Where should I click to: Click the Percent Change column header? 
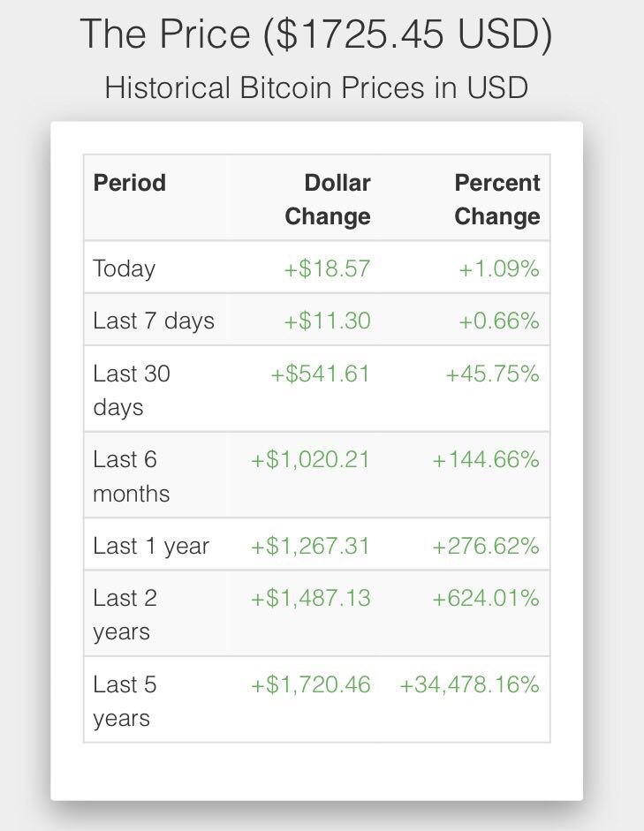(496, 200)
